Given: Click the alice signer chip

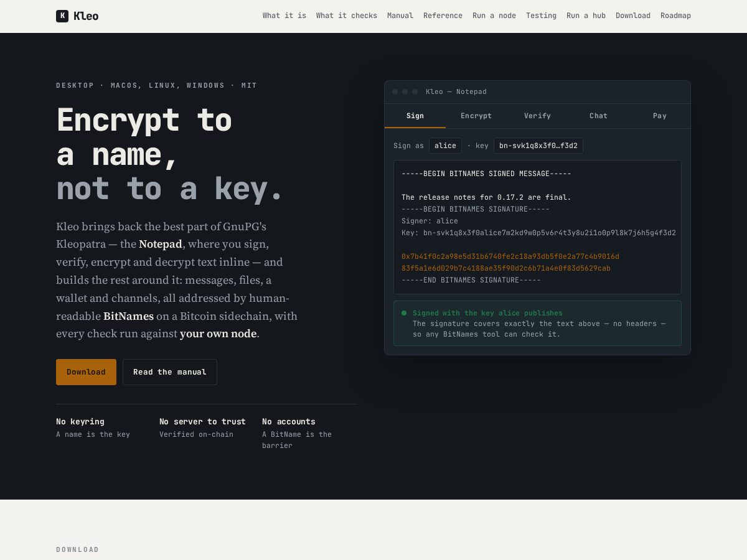Looking at the screenshot, I should [x=445, y=146].
